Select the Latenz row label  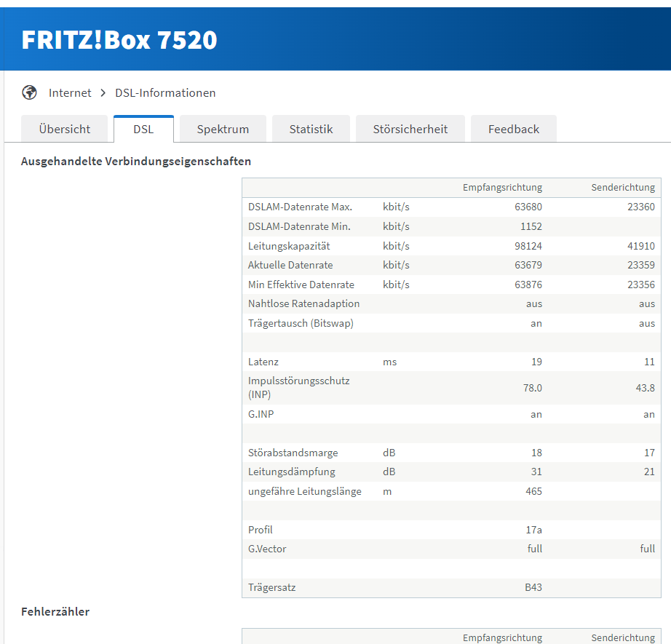pyautogui.click(x=263, y=362)
